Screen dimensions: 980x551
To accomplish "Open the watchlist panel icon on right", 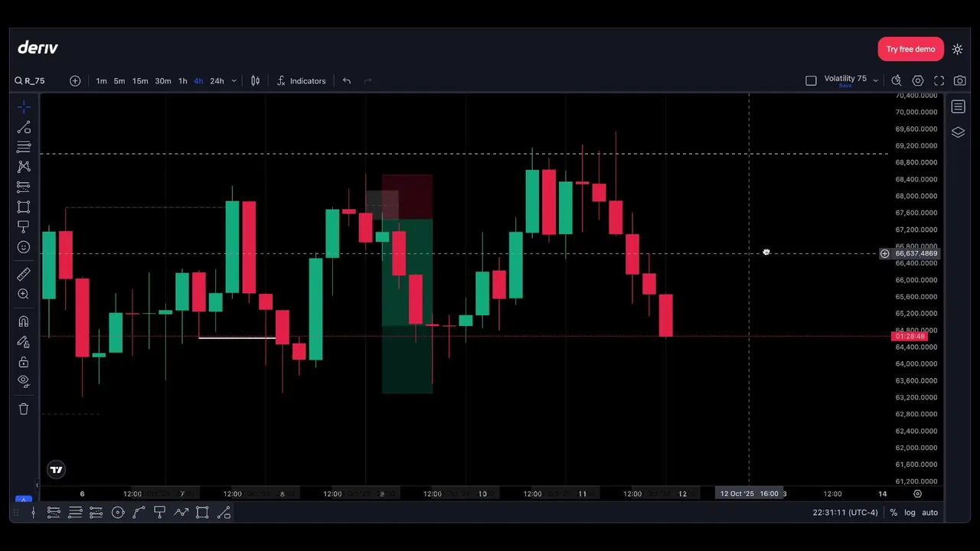I will [959, 107].
